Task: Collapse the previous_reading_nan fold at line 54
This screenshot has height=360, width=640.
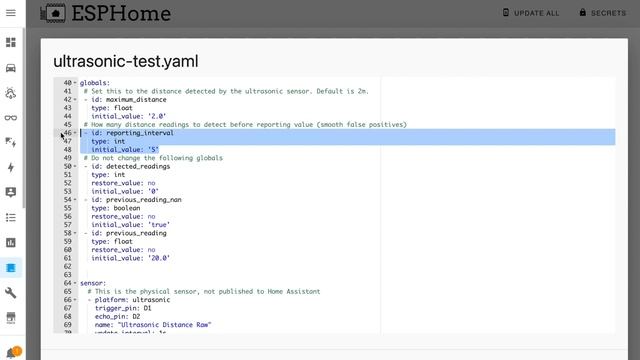Action: coord(75,200)
